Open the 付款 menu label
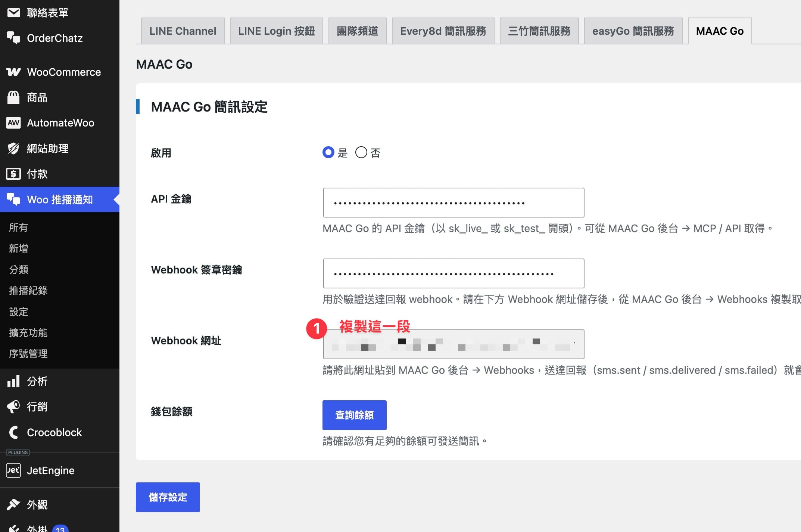This screenshot has height=532, width=801. click(37, 174)
